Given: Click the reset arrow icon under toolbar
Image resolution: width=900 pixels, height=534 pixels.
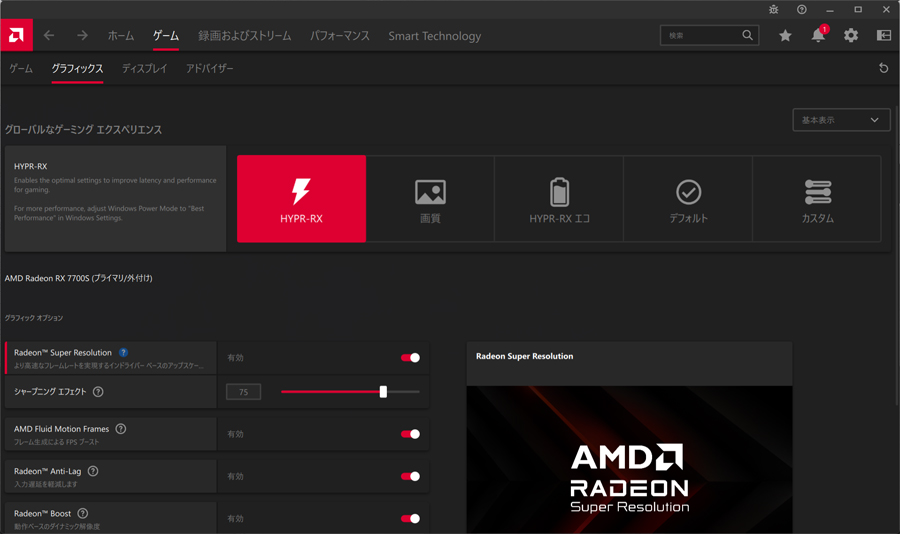Looking at the screenshot, I should tap(883, 69).
